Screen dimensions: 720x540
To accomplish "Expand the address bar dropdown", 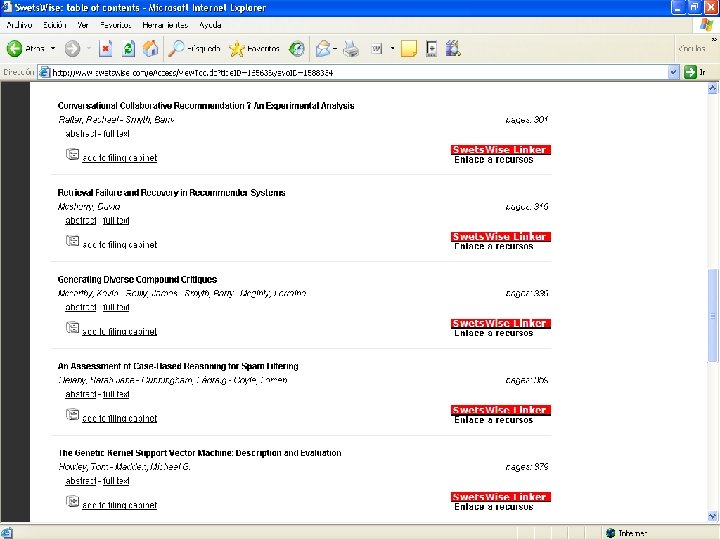I will pyautogui.click(x=673, y=72).
